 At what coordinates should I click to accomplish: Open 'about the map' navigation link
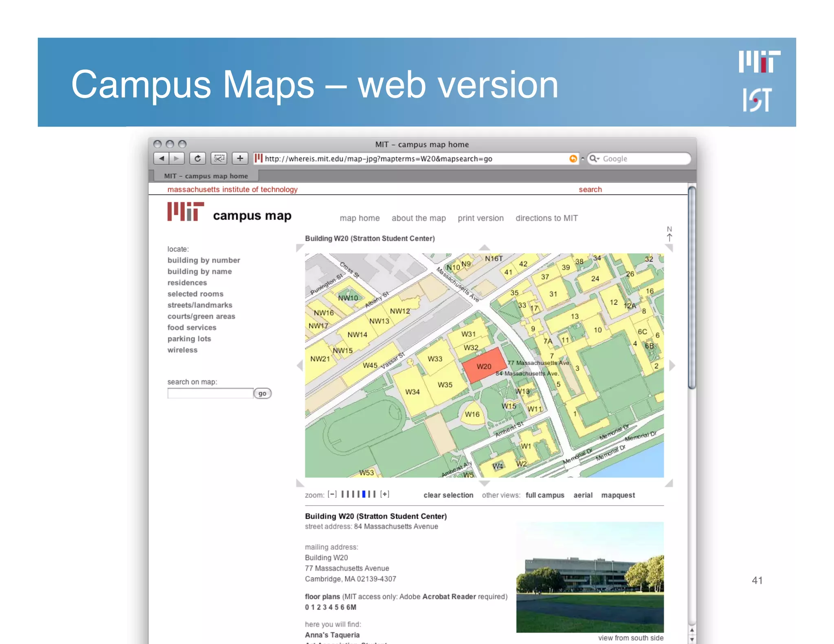[x=419, y=218]
